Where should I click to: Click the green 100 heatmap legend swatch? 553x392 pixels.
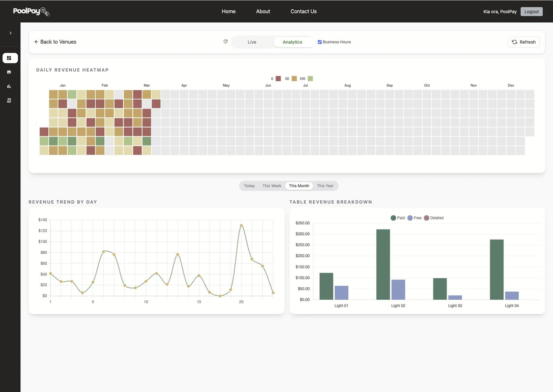310,79
